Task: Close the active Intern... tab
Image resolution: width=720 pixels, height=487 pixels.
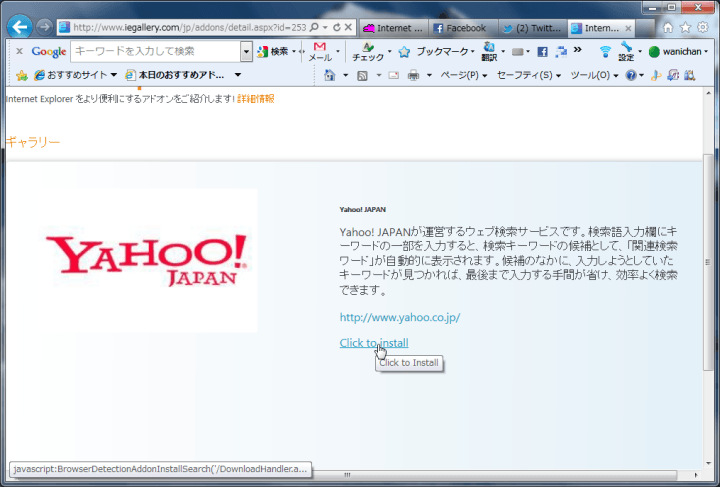Action: [x=628, y=28]
